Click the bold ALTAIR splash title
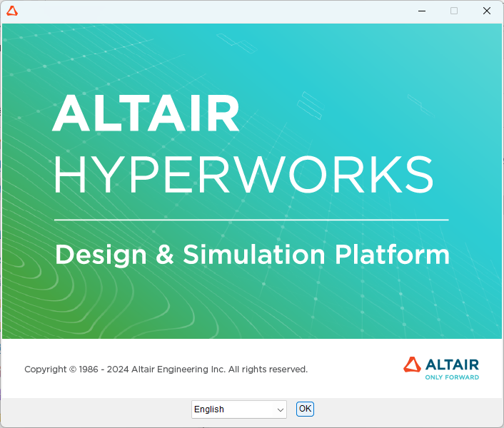 tap(146, 113)
